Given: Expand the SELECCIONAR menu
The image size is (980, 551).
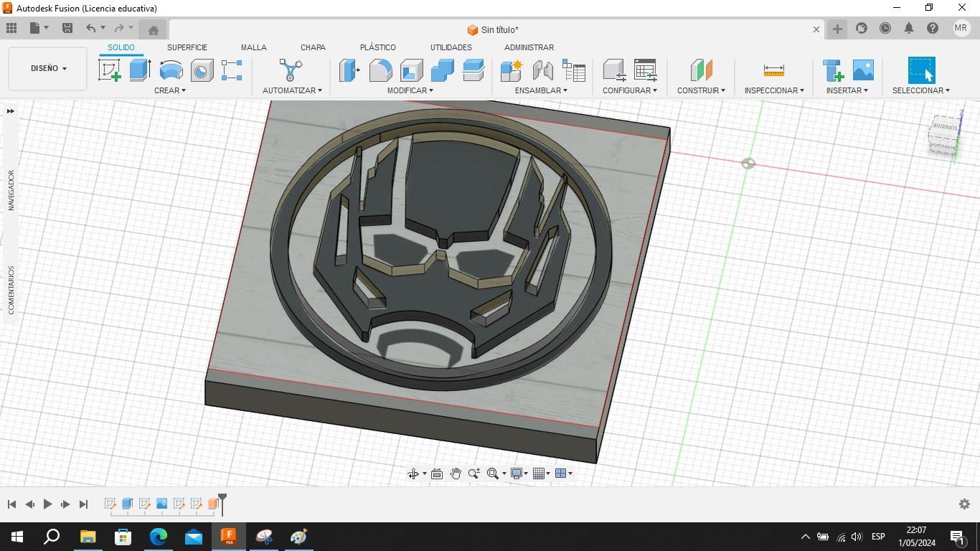Looking at the screenshot, I should 921,90.
